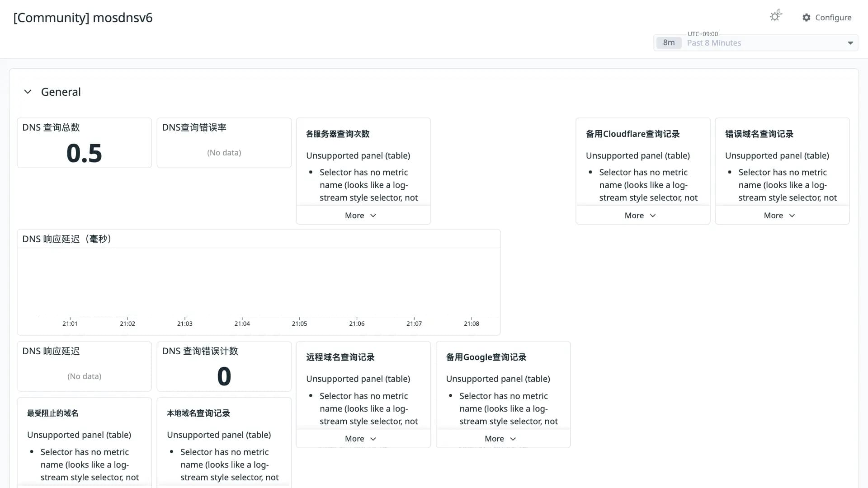Click the 备用Cloudflare查询记录 panel title

633,134
